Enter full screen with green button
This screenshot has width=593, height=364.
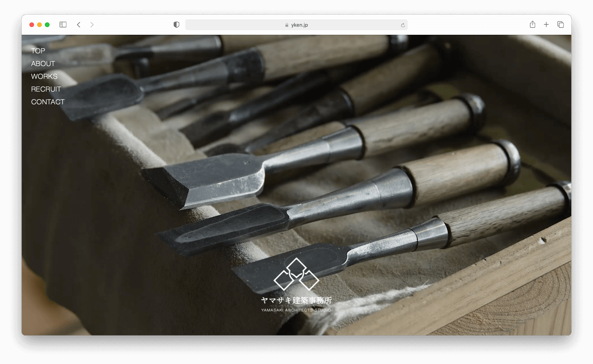(x=47, y=25)
